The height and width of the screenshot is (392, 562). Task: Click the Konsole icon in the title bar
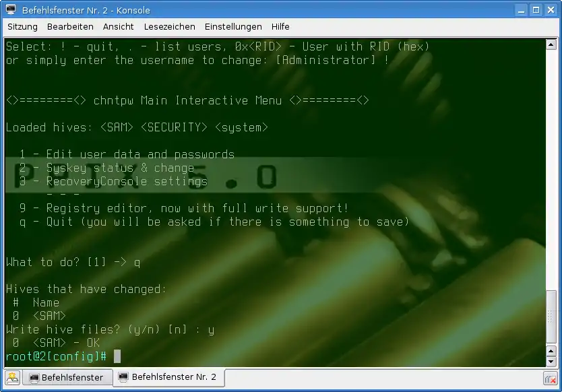coord(11,9)
